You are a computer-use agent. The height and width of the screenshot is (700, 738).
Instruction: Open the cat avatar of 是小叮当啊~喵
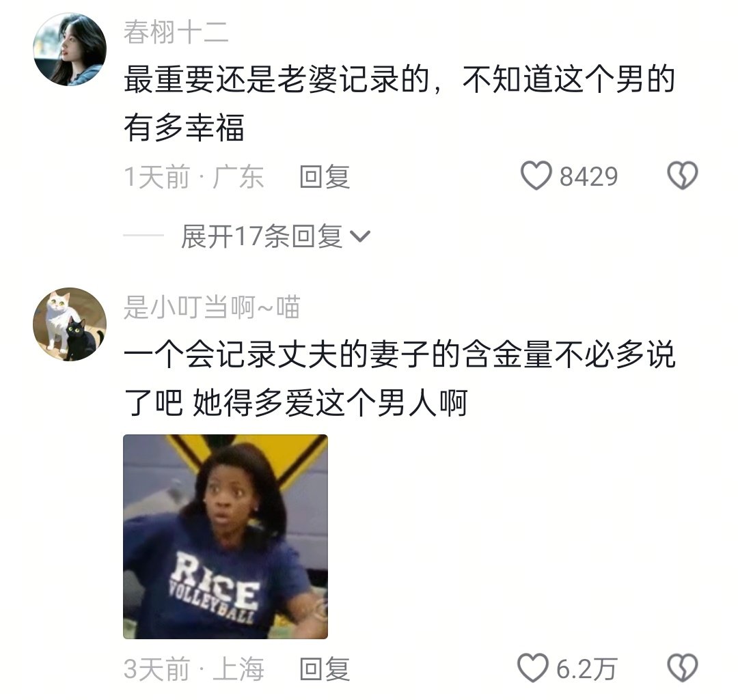tap(70, 324)
